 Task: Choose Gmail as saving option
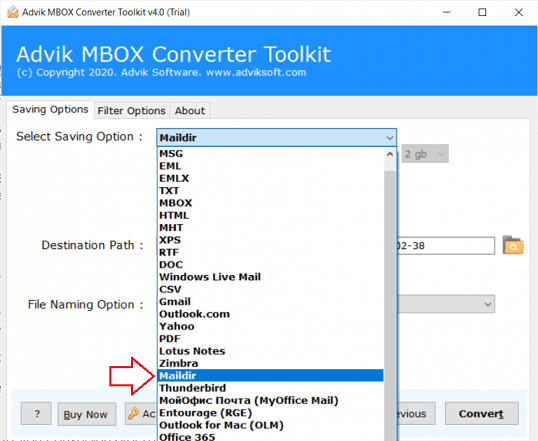270,302
